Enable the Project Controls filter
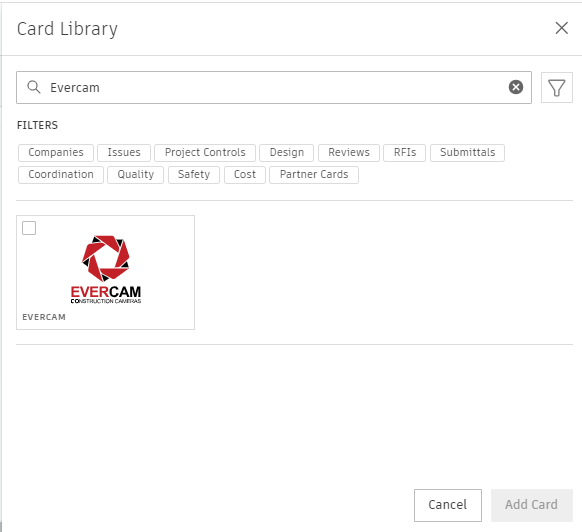The width and height of the screenshot is (582, 532). (205, 153)
